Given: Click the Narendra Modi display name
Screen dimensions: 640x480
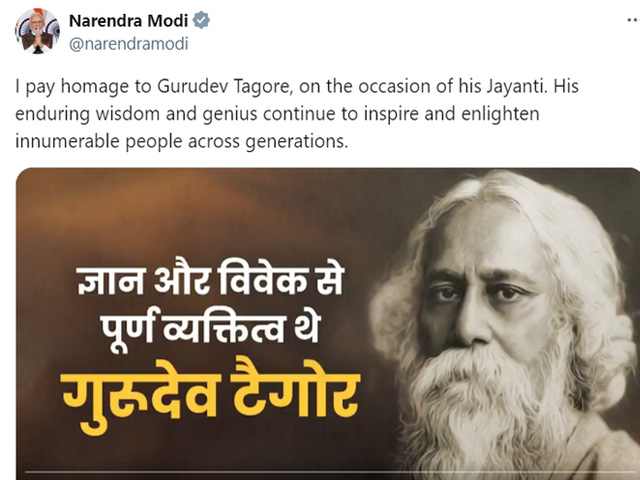Looking at the screenshot, I should click(129, 20).
